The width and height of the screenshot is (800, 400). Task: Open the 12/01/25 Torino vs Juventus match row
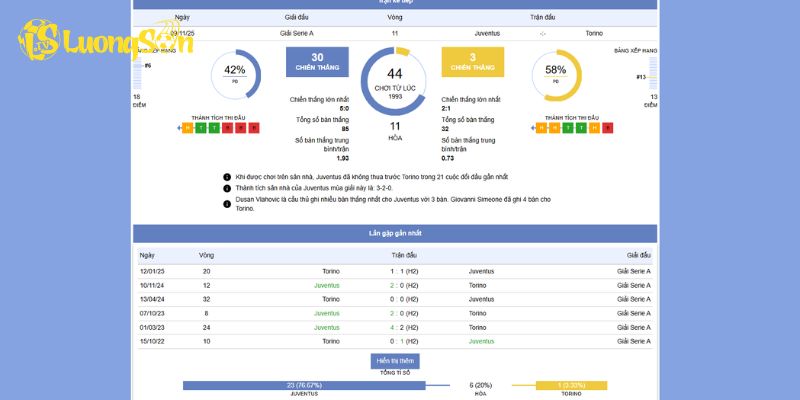coord(395,271)
